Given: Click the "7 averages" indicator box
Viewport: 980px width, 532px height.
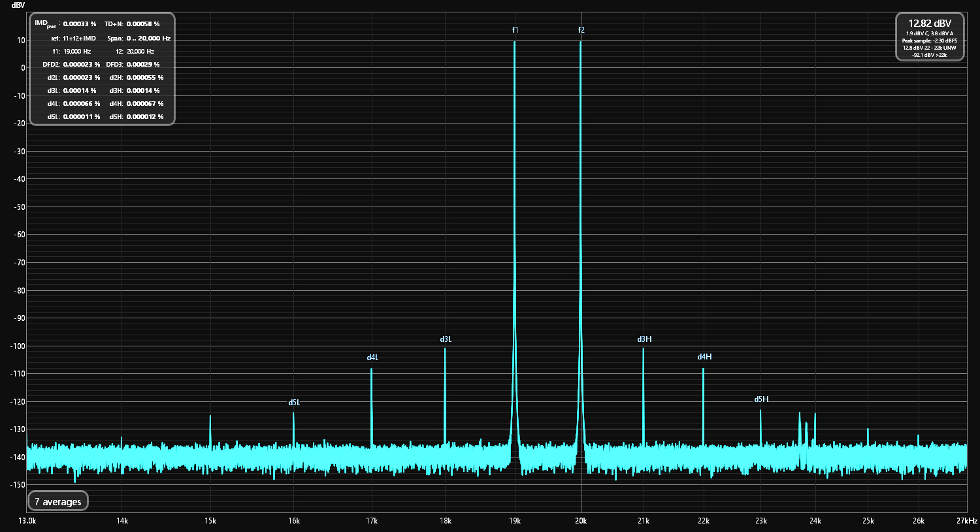Looking at the screenshot, I should click(x=58, y=502).
